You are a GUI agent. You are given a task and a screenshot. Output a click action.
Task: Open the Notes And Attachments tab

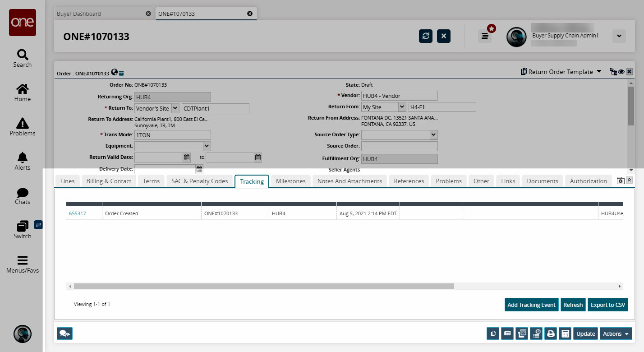pyautogui.click(x=350, y=181)
